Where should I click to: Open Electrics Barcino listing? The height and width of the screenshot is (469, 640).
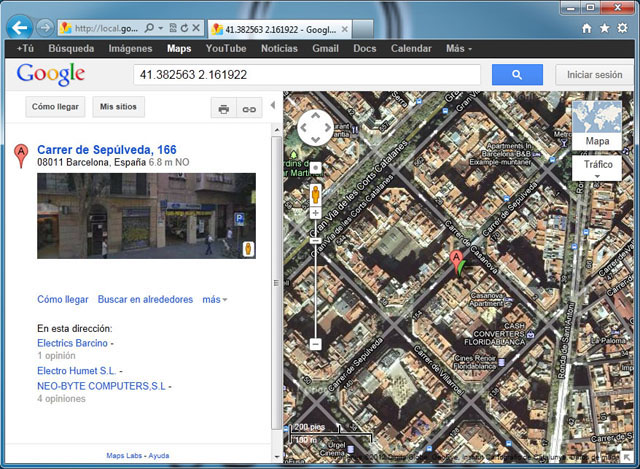pos(72,343)
